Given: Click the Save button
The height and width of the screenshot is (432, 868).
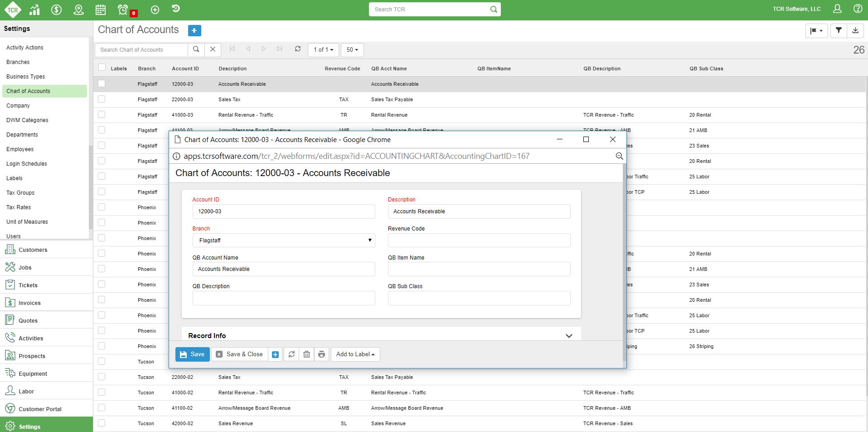Looking at the screenshot, I should point(192,354).
